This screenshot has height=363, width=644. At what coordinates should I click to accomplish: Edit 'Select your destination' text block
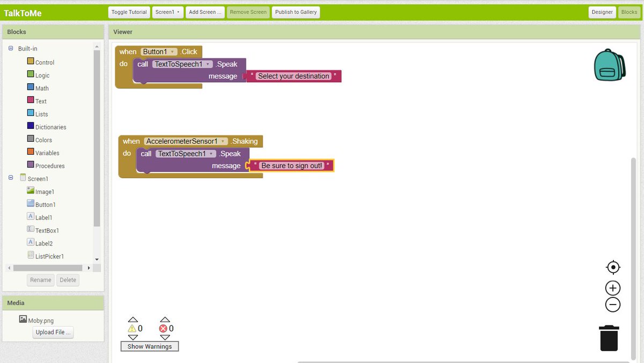(x=294, y=76)
